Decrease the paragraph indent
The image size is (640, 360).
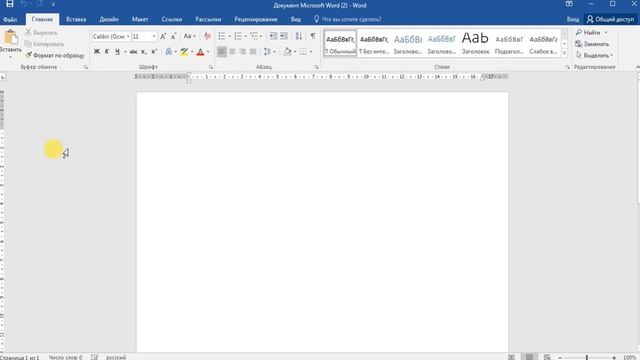273,36
